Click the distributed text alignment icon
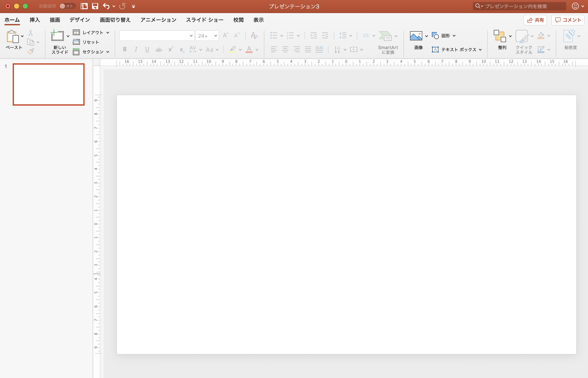 [319, 49]
